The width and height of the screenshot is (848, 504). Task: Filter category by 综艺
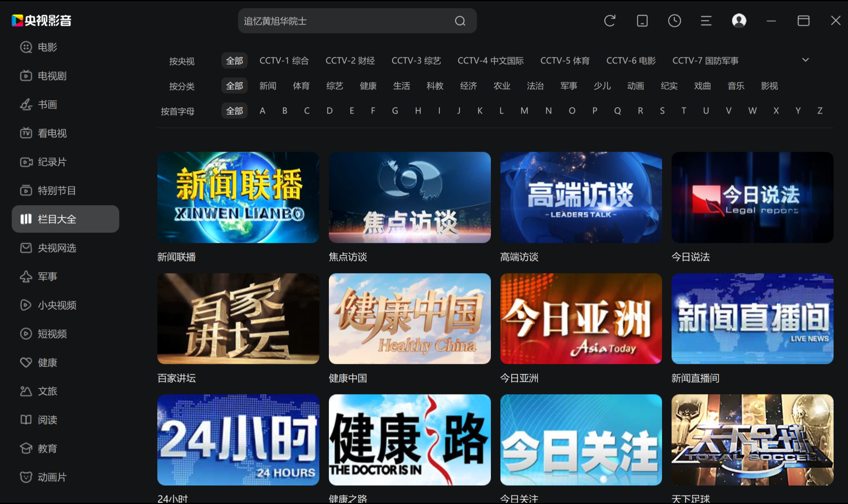[335, 86]
